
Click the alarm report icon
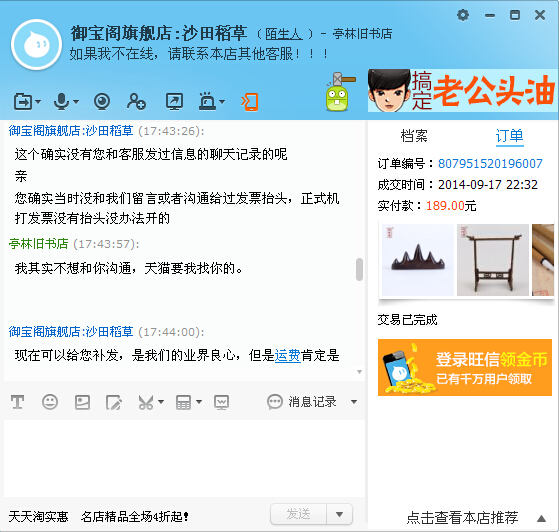pyautogui.click(x=207, y=102)
